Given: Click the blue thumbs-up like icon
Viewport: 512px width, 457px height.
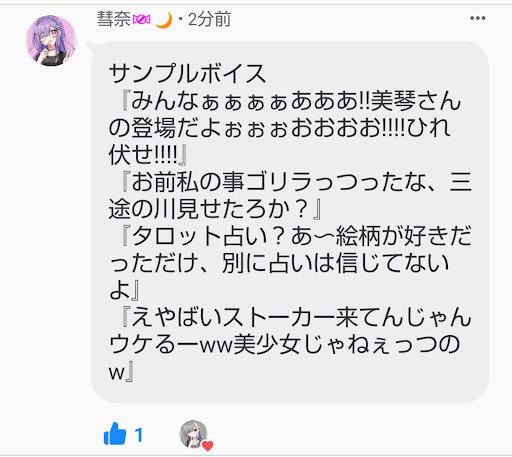Looking at the screenshot, I should (115, 434).
